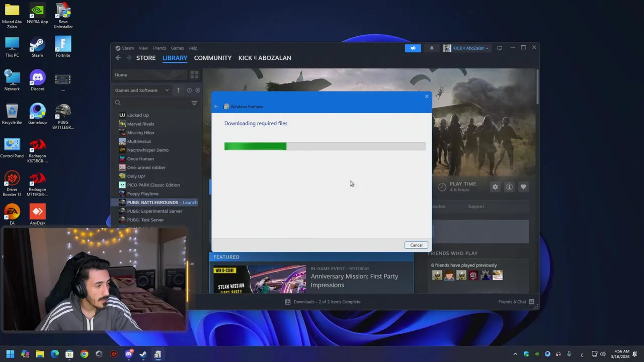Screen dimensions: 644x362
Task: Open EA app desktop icon
Action: 12,215
